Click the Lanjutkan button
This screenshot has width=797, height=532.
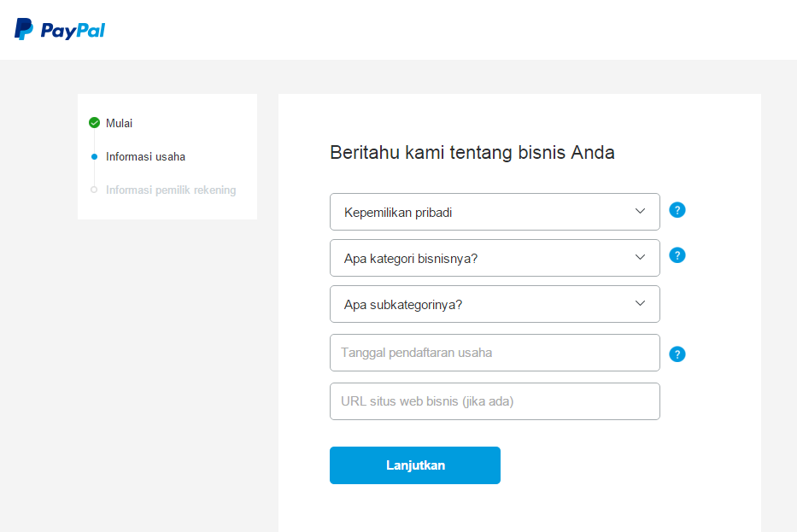click(x=415, y=465)
